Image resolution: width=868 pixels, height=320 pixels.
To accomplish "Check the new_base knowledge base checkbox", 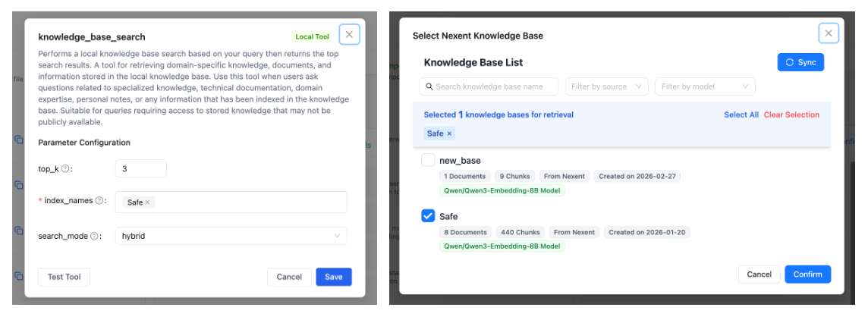I will [x=428, y=160].
